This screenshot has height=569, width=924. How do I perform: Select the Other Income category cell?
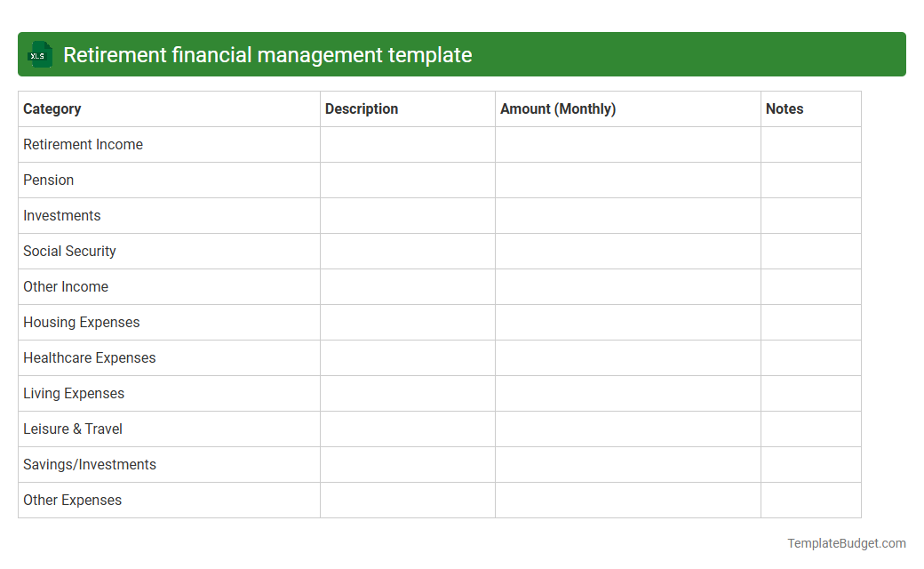(x=66, y=286)
